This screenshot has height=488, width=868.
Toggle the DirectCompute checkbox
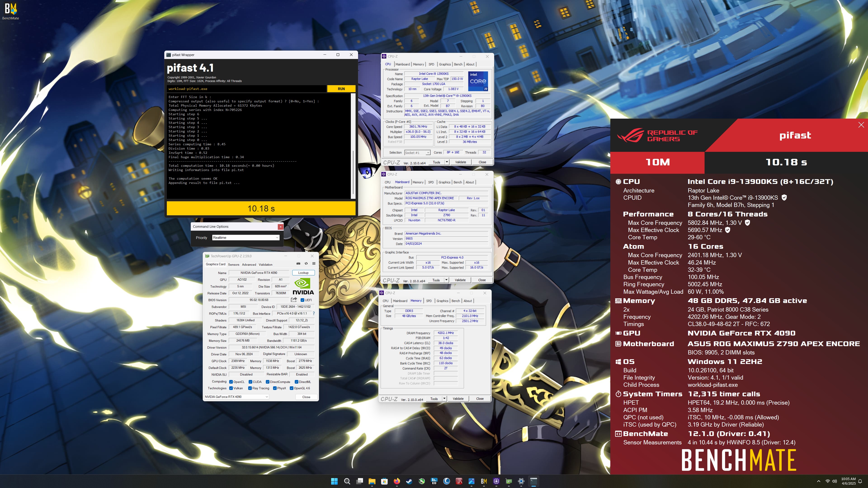(x=268, y=382)
